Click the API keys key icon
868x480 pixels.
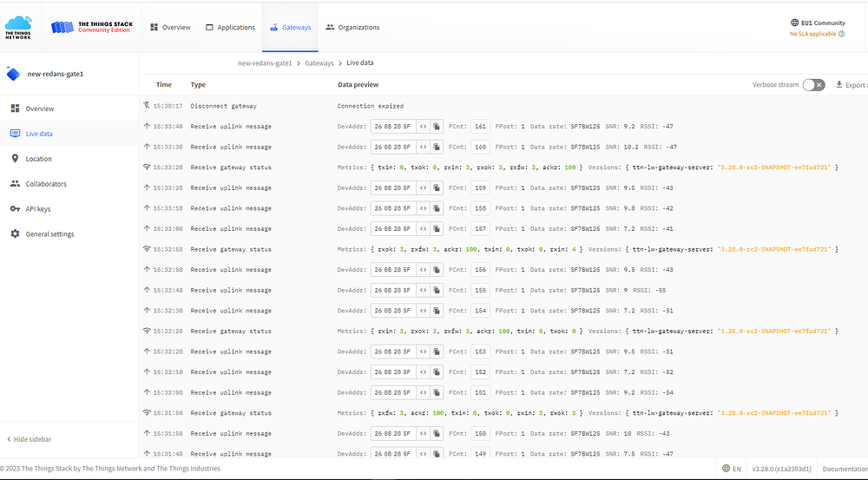15,208
